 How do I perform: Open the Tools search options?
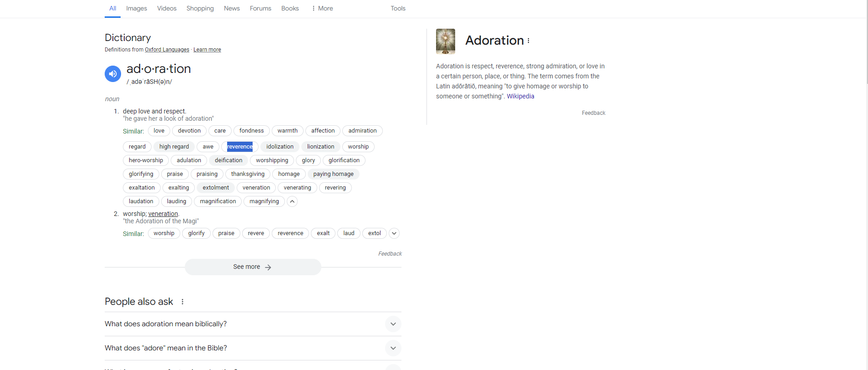click(398, 8)
